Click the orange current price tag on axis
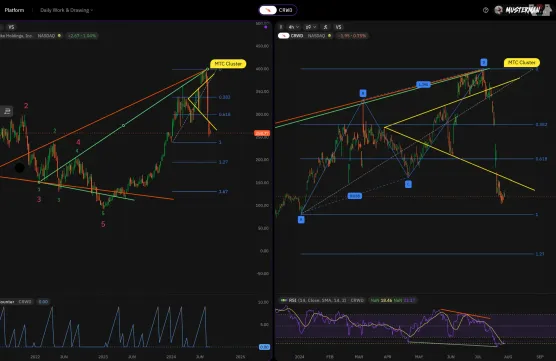Screen dimensions: 556x361 click(262, 133)
